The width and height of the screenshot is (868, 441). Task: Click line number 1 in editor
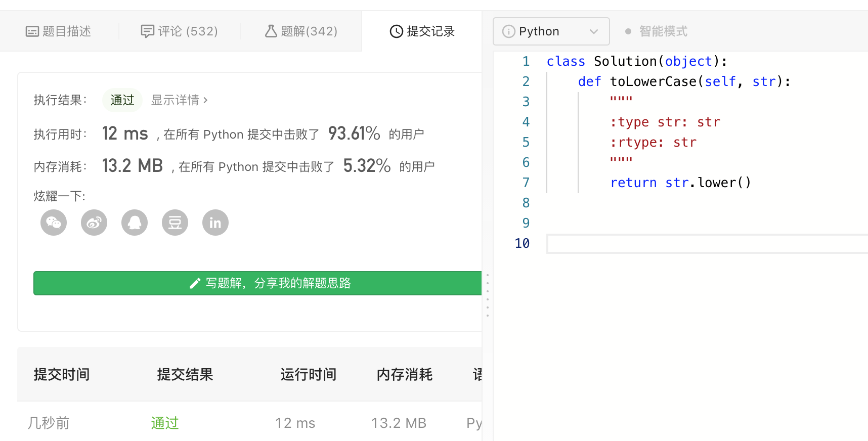[x=526, y=61]
